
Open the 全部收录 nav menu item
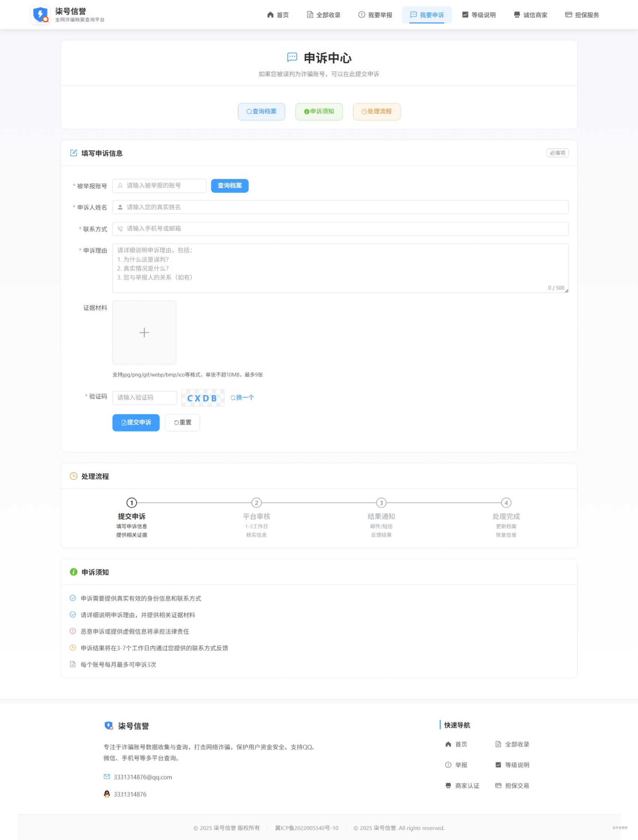324,15
